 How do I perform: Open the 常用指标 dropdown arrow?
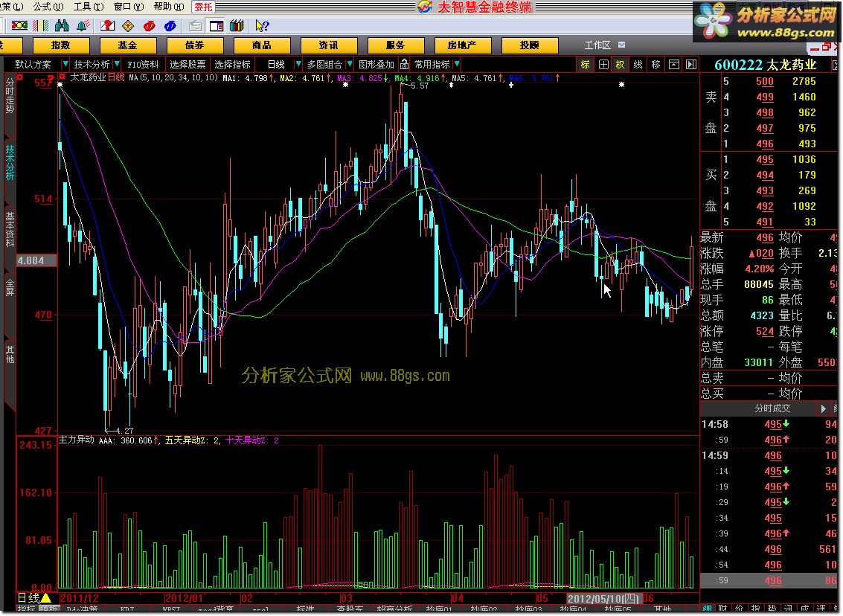pyautogui.click(x=456, y=64)
